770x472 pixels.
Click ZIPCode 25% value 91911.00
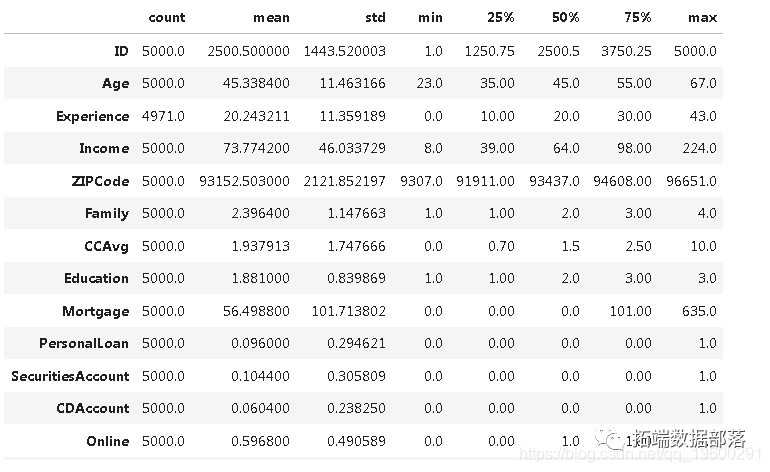pyautogui.click(x=485, y=181)
